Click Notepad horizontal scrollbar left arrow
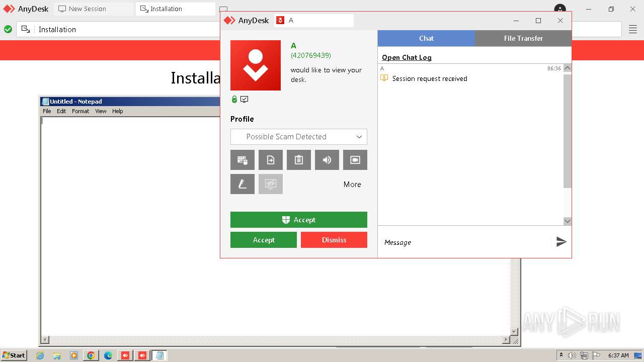 pyautogui.click(x=45, y=340)
